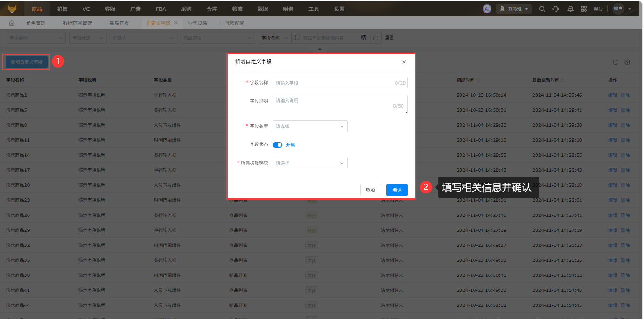Viewport: 644px width, 319px height.
Task: Click the 帮助 help link
Action: (x=598, y=9)
